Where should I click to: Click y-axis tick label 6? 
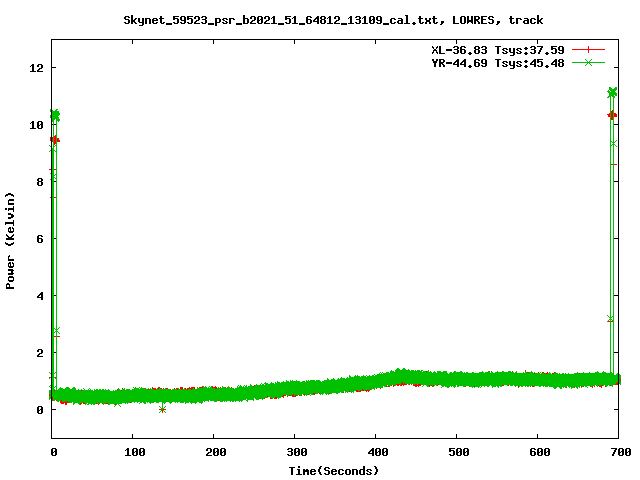tap(40, 239)
